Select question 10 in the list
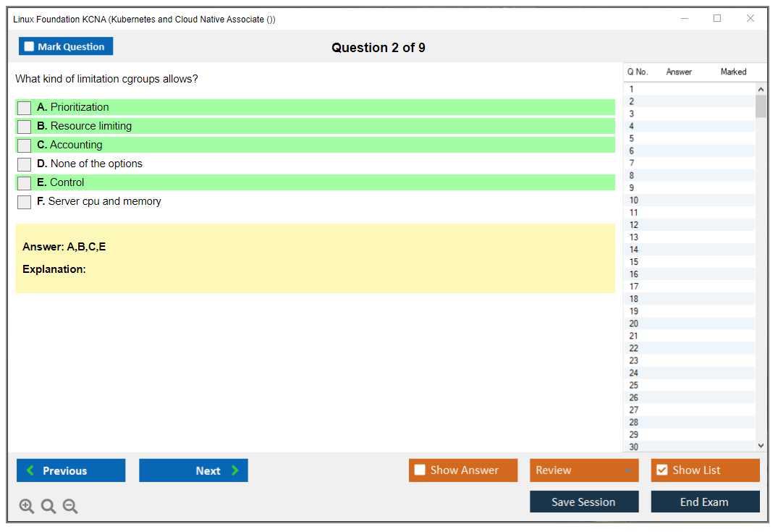The height and width of the screenshot is (532, 778). tap(634, 200)
